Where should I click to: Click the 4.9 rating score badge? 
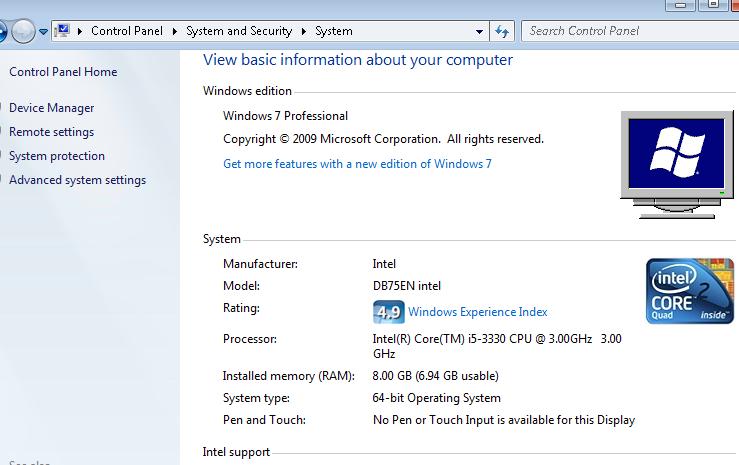click(x=388, y=312)
